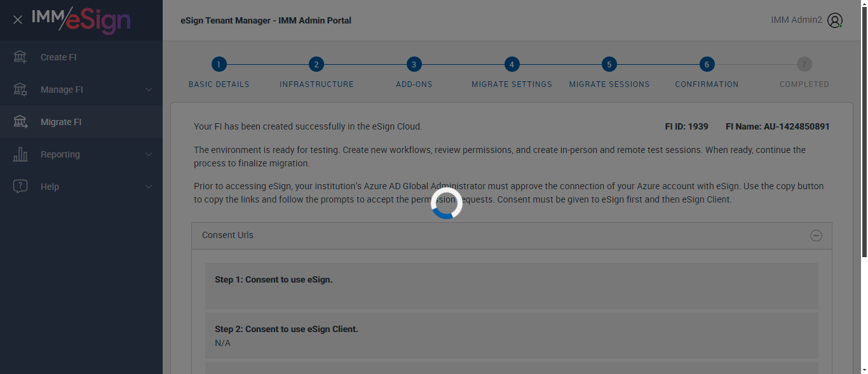868x374 pixels.
Task: Open Manage FI menu item
Action: tap(81, 90)
